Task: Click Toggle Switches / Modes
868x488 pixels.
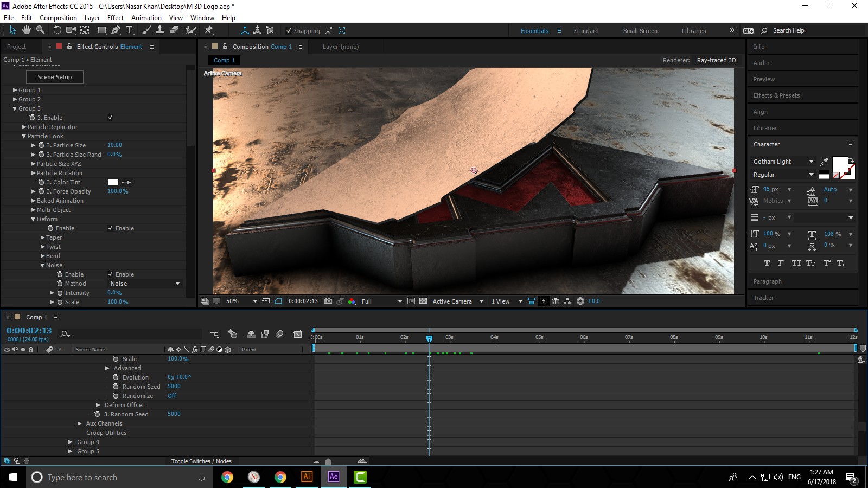Action: coord(201,461)
